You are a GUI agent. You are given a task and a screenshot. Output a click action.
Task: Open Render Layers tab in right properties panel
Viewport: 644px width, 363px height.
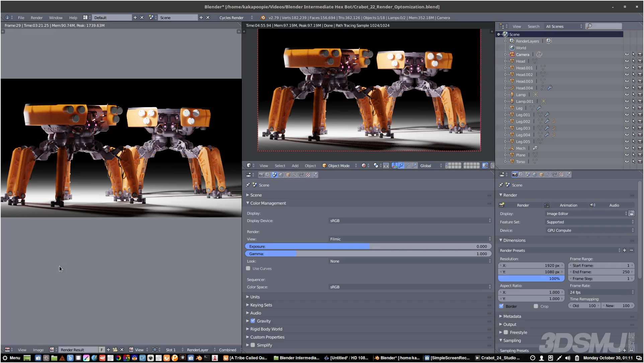pyautogui.click(x=521, y=174)
